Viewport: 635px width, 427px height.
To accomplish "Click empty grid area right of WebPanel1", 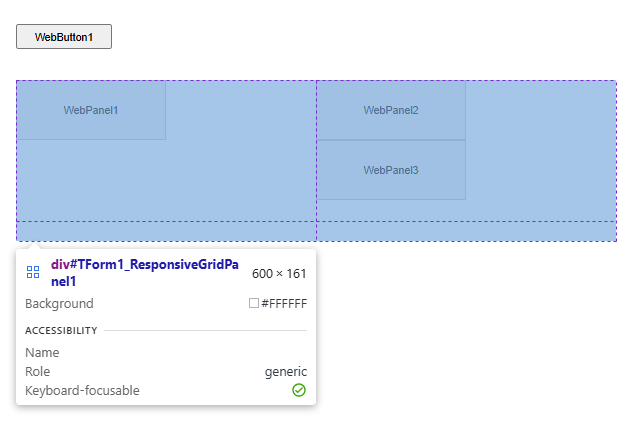I will 240,110.
